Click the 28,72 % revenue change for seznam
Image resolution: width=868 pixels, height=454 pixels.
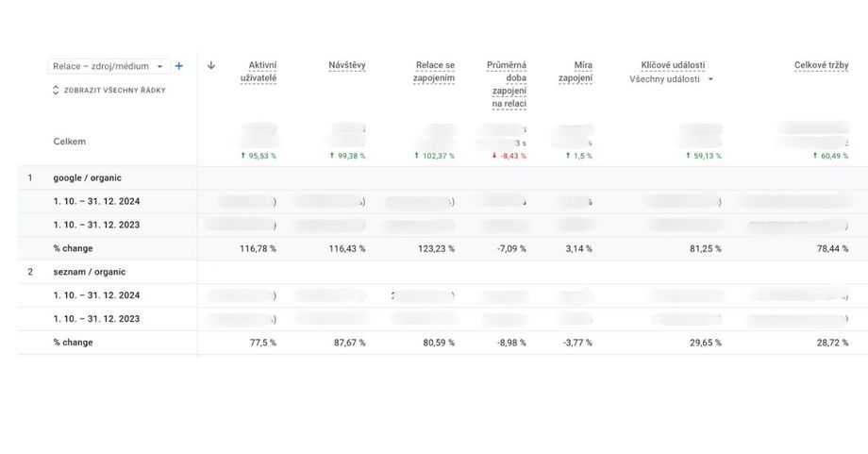[827, 343]
